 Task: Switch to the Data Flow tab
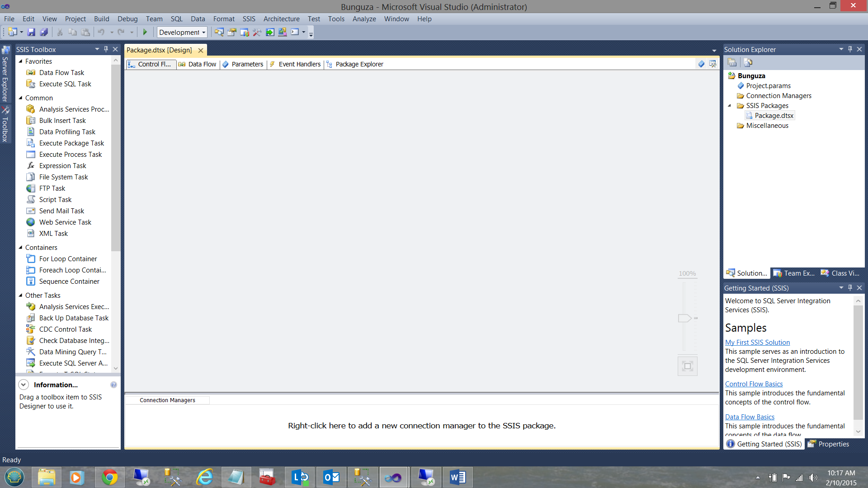click(x=202, y=64)
